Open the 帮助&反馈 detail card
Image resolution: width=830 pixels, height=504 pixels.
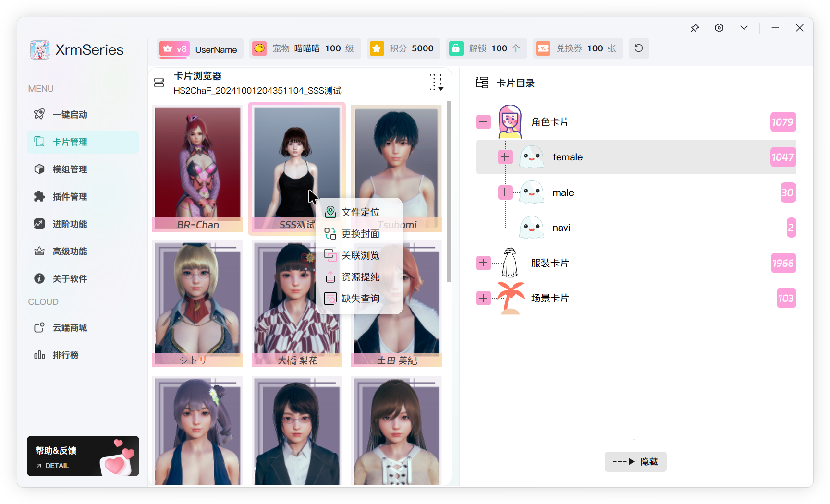click(83, 456)
